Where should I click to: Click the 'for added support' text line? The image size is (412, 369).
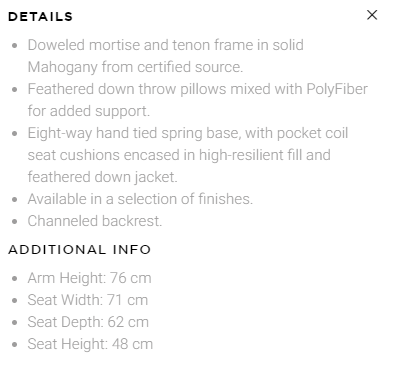(89, 111)
